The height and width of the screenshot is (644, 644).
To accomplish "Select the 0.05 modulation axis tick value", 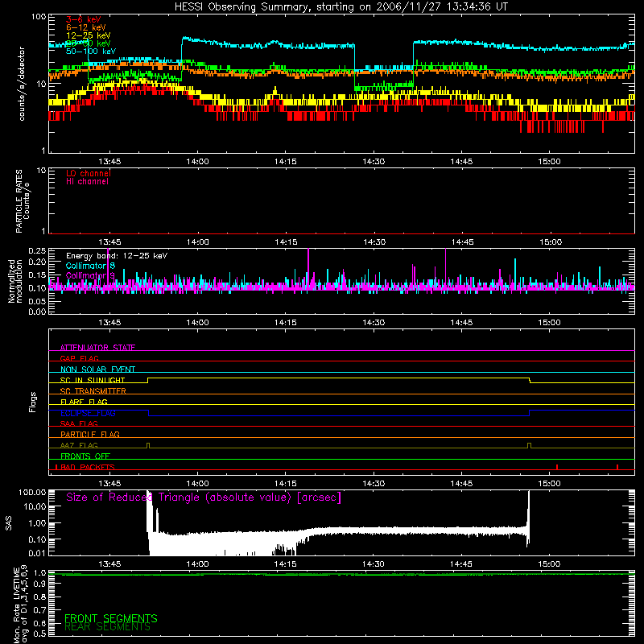I will coord(37,301).
